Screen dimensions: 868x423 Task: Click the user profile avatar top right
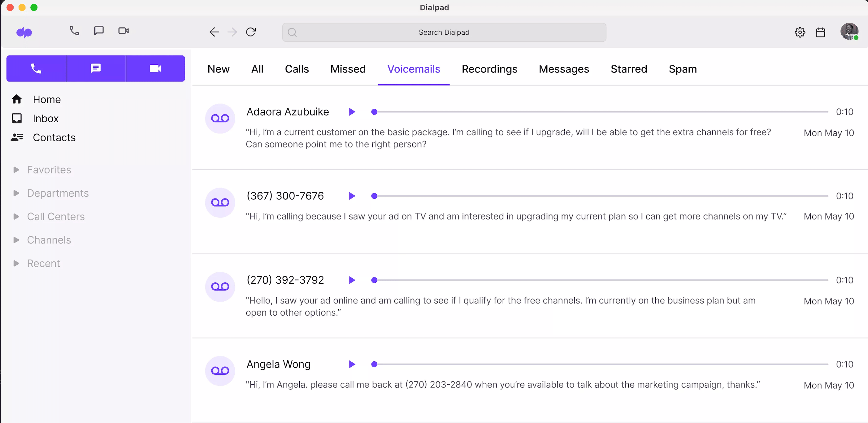(x=849, y=32)
